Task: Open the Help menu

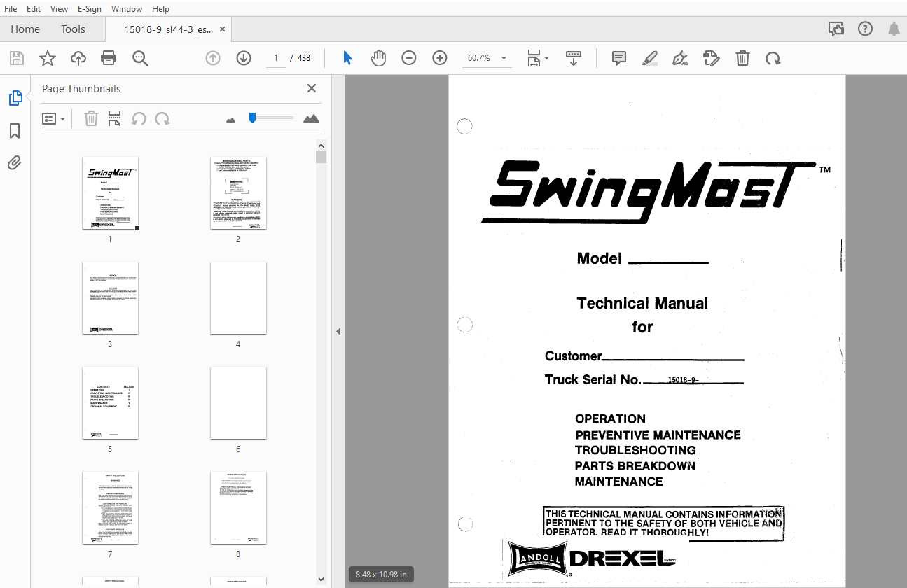Action: pyautogui.click(x=160, y=9)
